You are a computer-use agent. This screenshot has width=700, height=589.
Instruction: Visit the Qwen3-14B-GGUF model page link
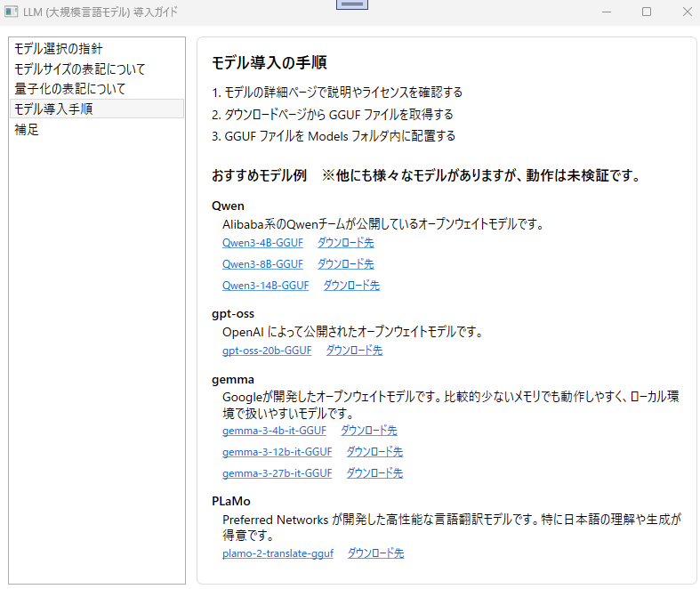pos(265,286)
